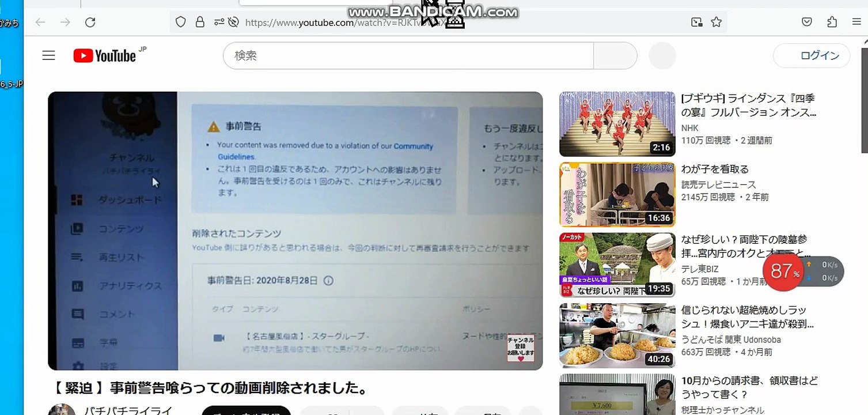Reload the current browser page

coord(90,22)
